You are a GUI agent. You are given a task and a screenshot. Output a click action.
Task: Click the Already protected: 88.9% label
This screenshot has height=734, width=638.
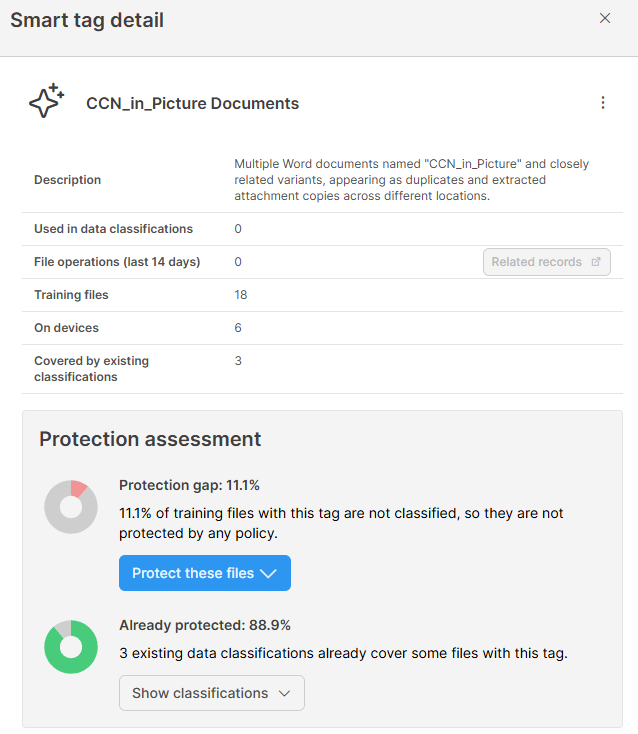tap(205, 625)
